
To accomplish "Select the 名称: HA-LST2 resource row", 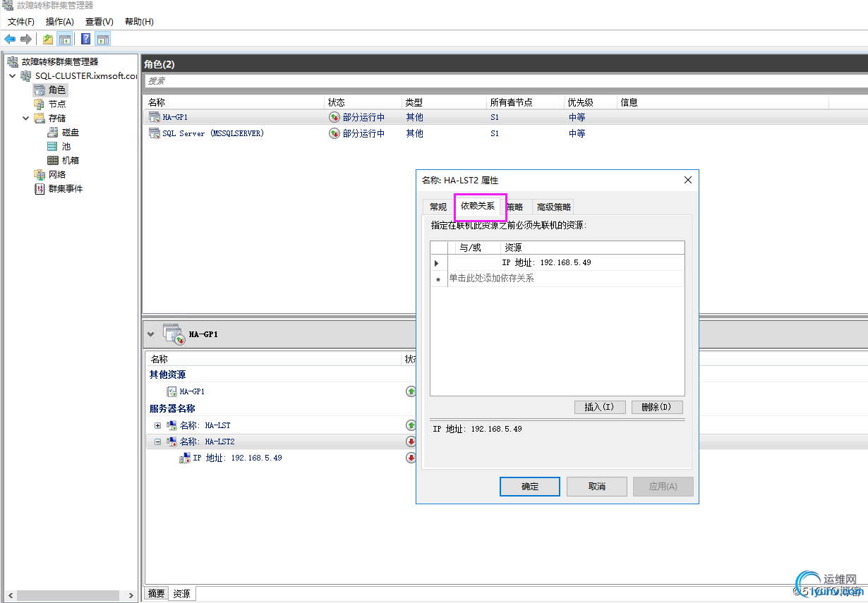I will click(x=200, y=441).
